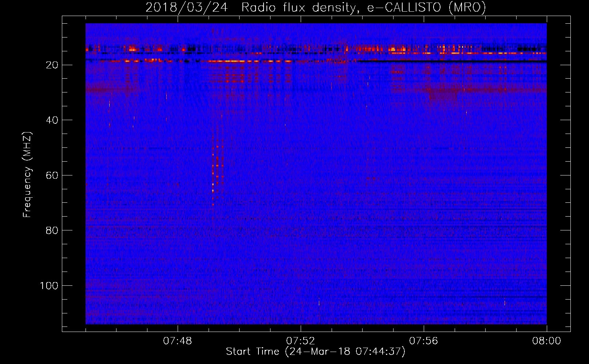Click the plot title 'Radio flux density, e-CALLISTO (MRO)'
This screenshot has height=364, width=589.
[363, 8]
